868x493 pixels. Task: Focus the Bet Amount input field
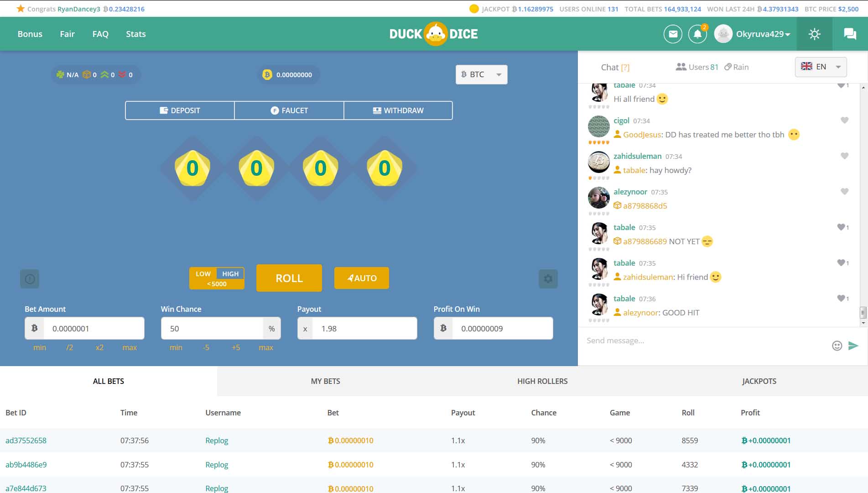(x=94, y=328)
